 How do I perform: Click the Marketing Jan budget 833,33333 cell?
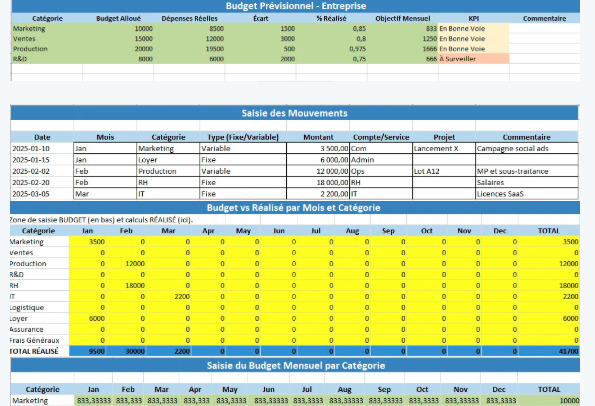pyautogui.click(x=93, y=400)
